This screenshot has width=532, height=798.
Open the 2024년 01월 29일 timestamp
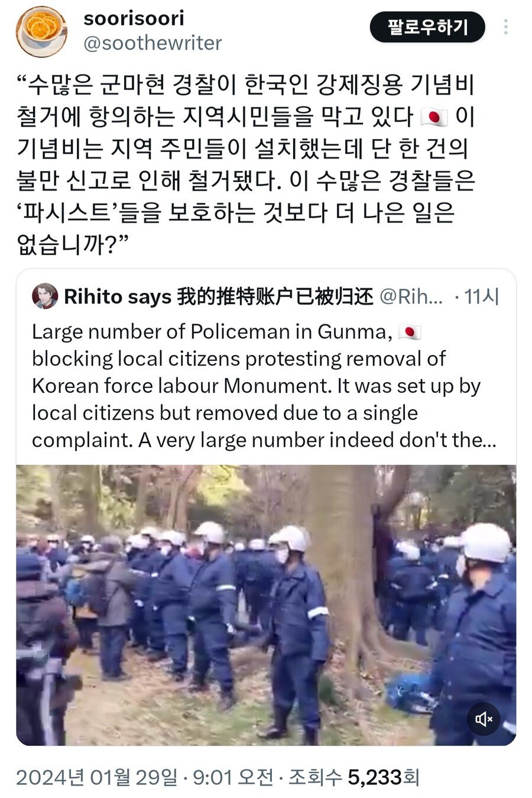coord(96,777)
